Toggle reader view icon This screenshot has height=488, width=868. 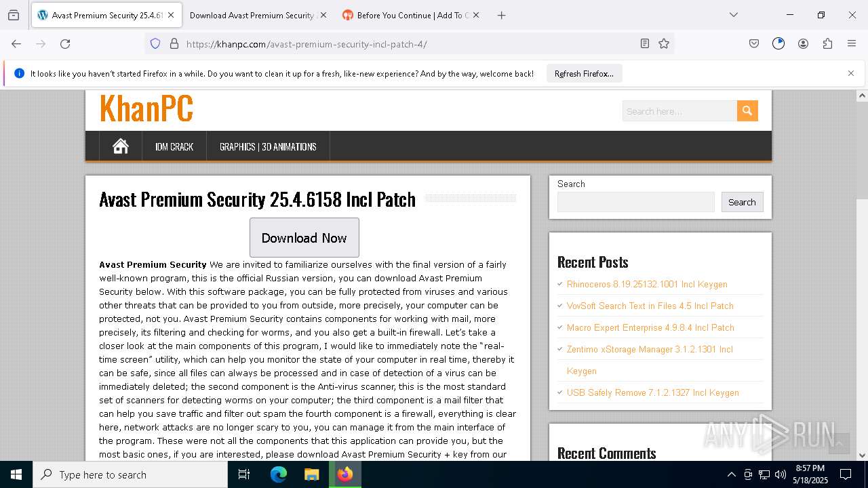(x=645, y=43)
